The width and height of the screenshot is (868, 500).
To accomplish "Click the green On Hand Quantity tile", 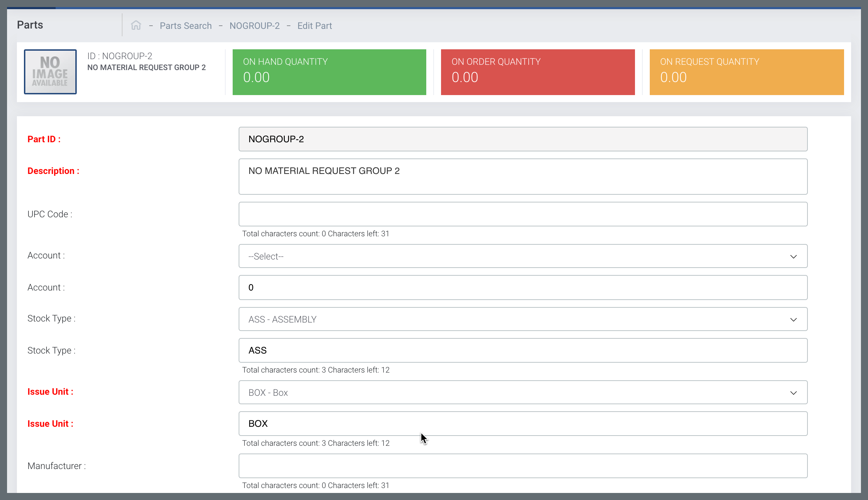I will 329,72.
